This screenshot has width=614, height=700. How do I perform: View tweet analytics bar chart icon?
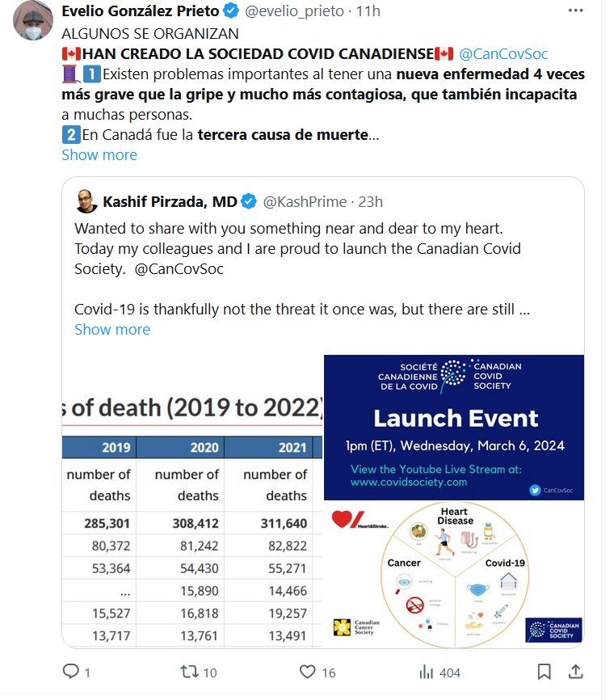click(x=427, y=672)
